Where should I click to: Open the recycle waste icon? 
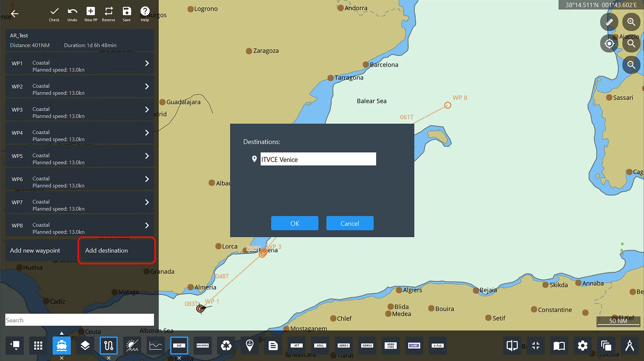pyautogui.click(x=226, y=346)
